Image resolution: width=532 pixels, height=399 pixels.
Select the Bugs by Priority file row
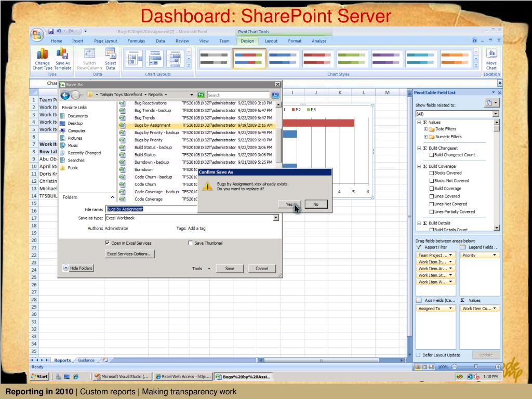(196, 140)
